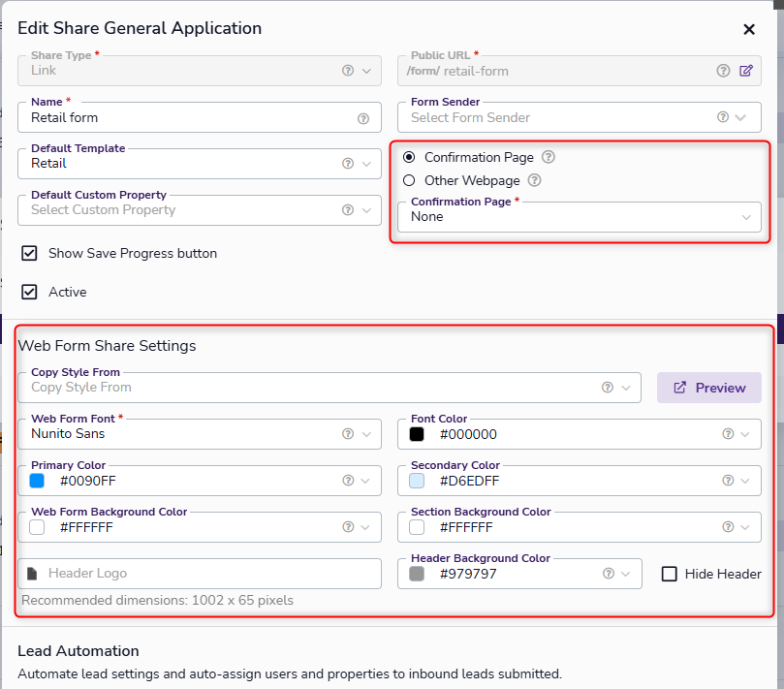
Task: Toggle the Active checkbox
Action: click(x=29, y=292)
